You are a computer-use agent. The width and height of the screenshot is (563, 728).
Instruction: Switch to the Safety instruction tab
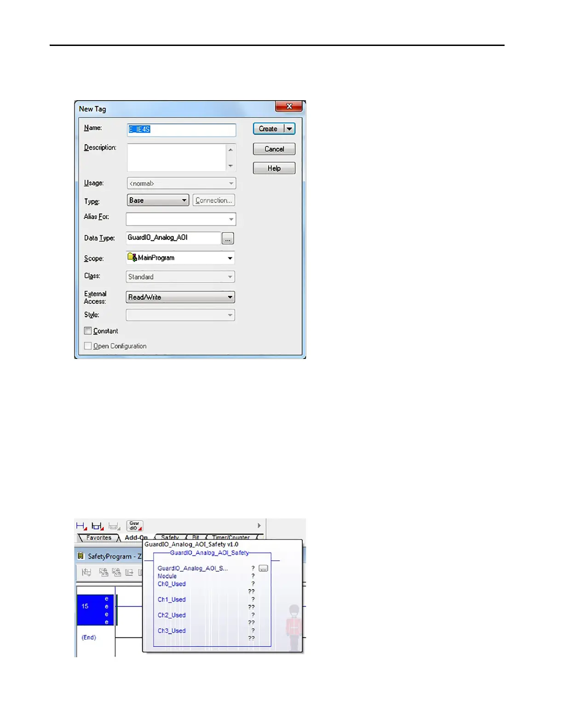(x=170, y=537)
